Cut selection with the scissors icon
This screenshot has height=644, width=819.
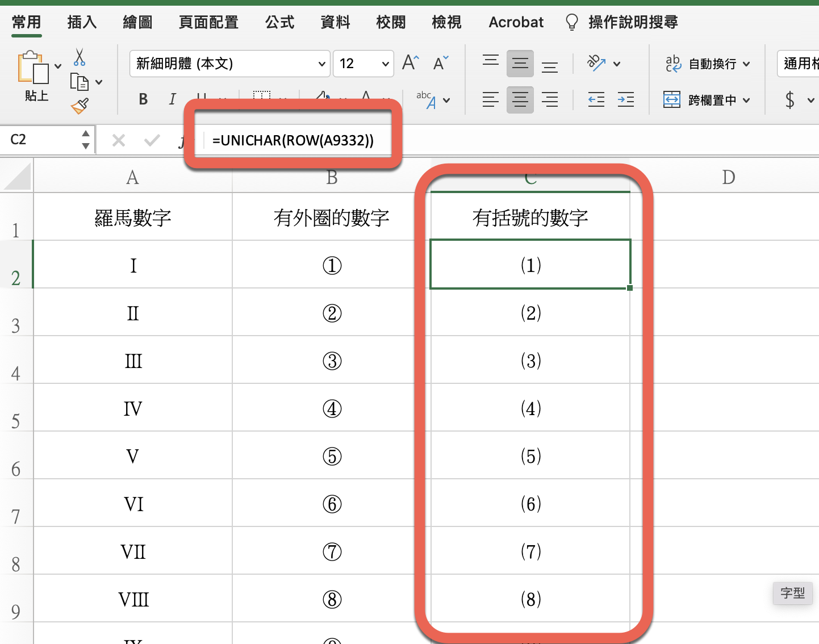[x=80, y=57]
